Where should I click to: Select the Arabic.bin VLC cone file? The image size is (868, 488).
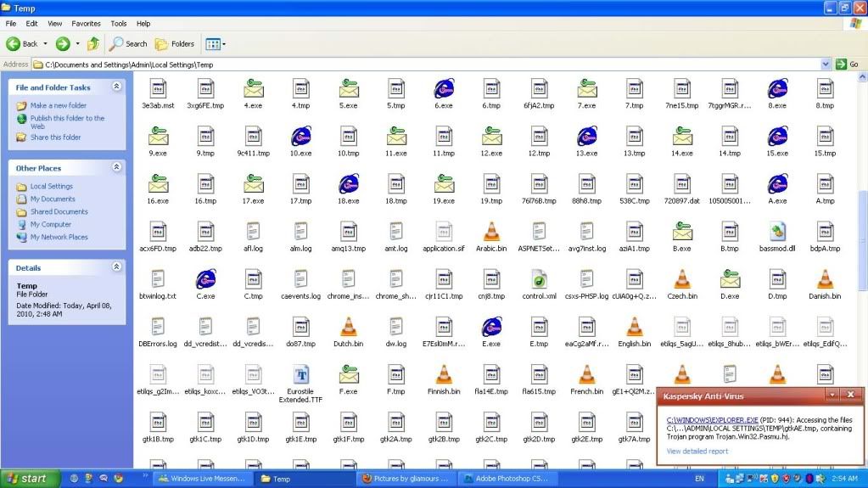point(490,231)
